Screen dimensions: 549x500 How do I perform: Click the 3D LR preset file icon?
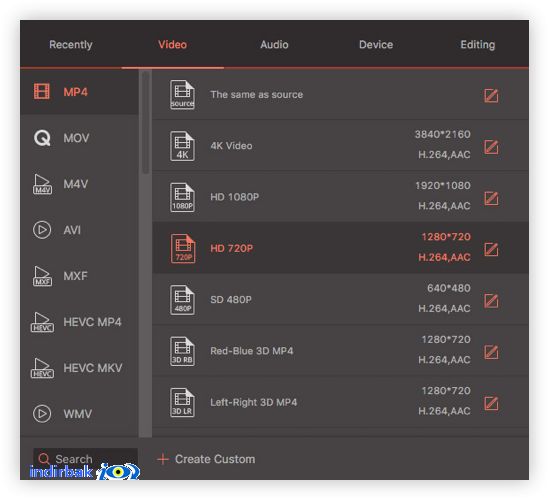click(x=182, y=402)
